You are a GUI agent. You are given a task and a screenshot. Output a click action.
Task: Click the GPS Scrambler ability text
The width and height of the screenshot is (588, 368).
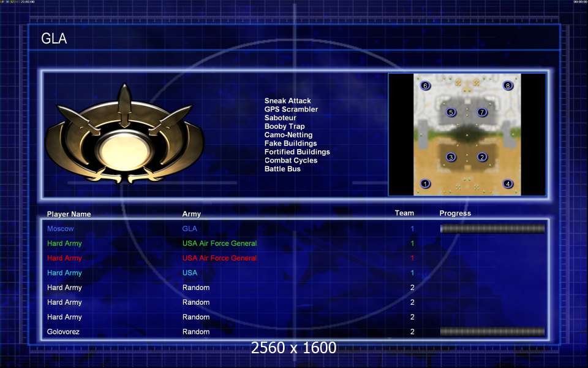(291, 109)
